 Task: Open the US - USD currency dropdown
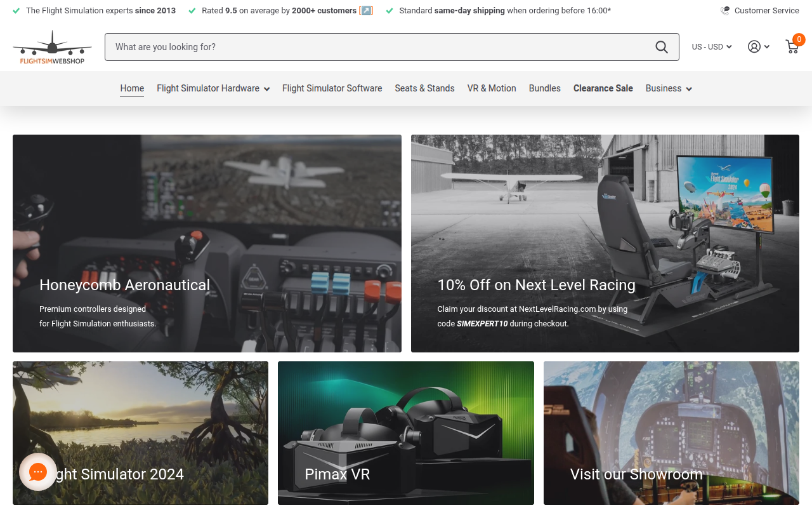pos(712,47)
